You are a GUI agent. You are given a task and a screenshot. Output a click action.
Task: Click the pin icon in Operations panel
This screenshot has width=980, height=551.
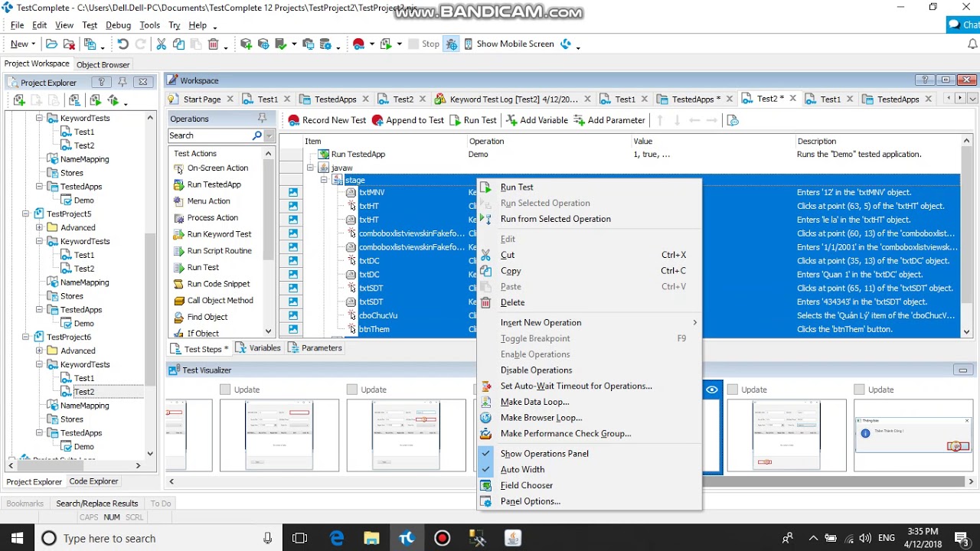[262, 119]
